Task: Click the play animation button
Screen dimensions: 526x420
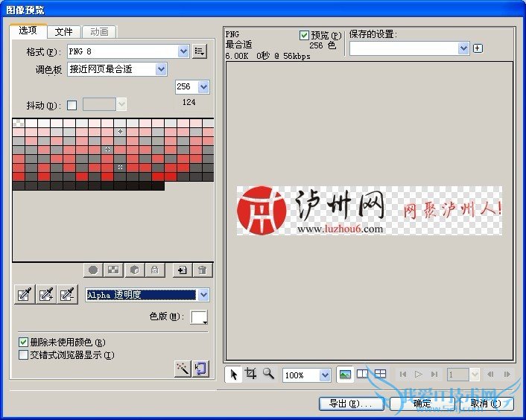Action: pyautogui.click(x=418, y=374)
